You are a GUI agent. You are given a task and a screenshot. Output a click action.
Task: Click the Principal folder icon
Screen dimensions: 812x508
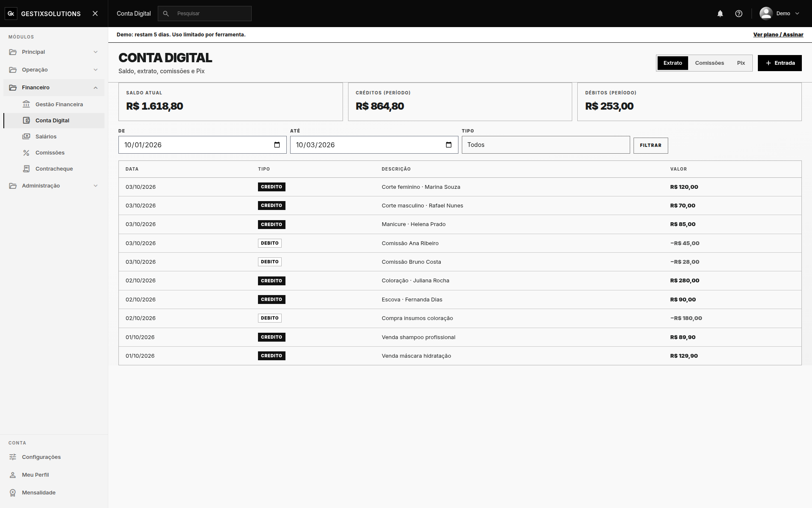(x=13, y=52)
